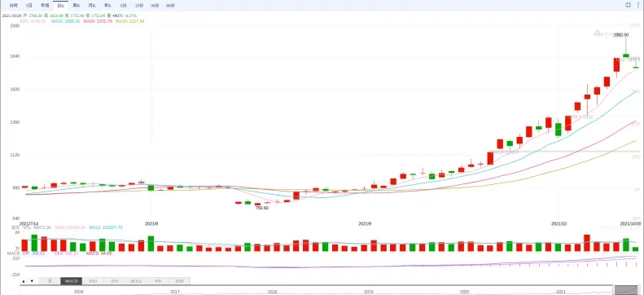Switch to the 分时 intraday tab
The width and height of the screenshot is (644, 295).
tap(14, 6)
